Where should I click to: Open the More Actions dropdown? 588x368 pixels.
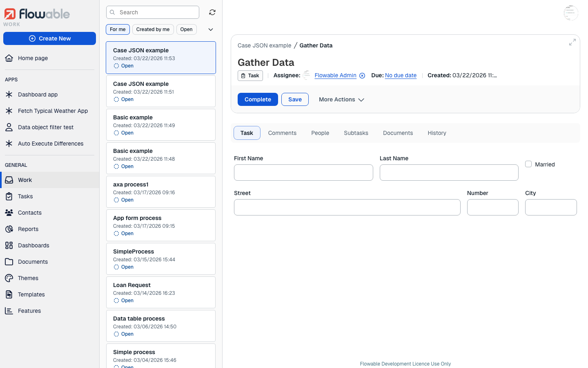pos(341,99)
